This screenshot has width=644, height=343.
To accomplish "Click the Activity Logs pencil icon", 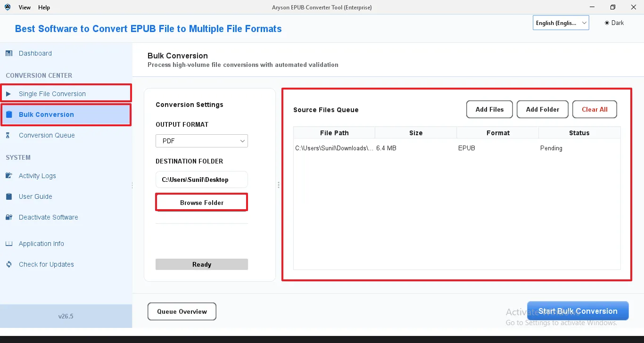I will point(9,176).
